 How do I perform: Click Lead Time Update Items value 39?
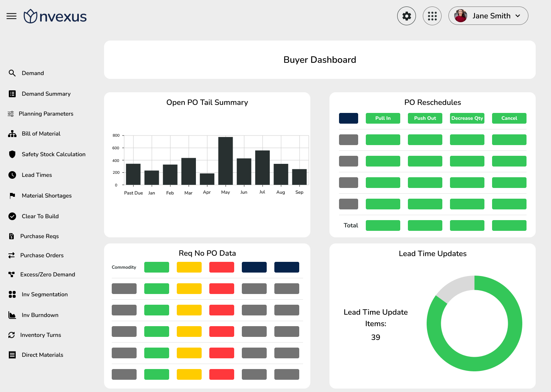(x=376, y=337)
